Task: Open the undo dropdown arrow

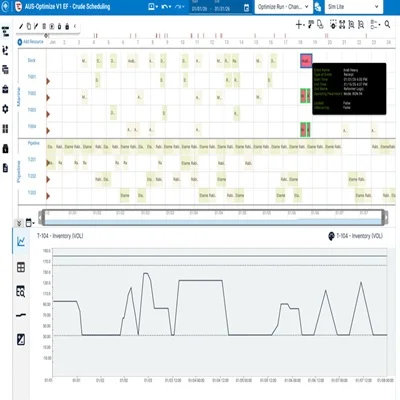Action: point(170,7)
